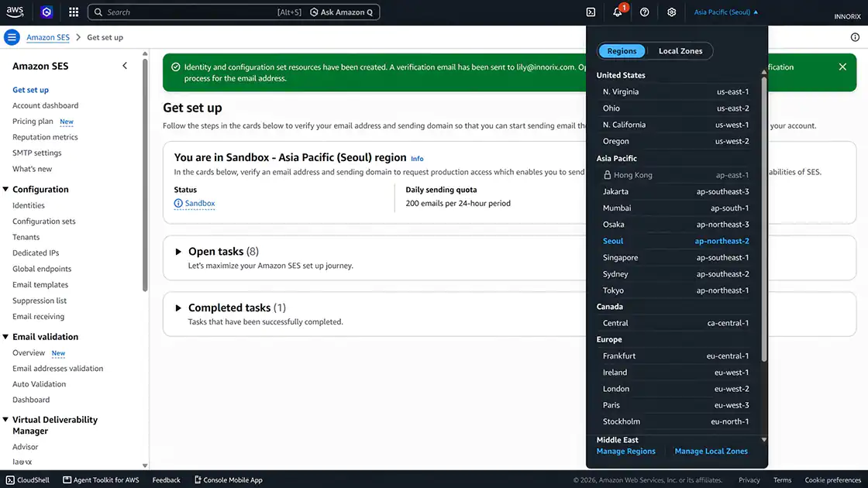Select Mumbai ap-south-1 region
Viewport: 868px width, 488px height.
675,208
